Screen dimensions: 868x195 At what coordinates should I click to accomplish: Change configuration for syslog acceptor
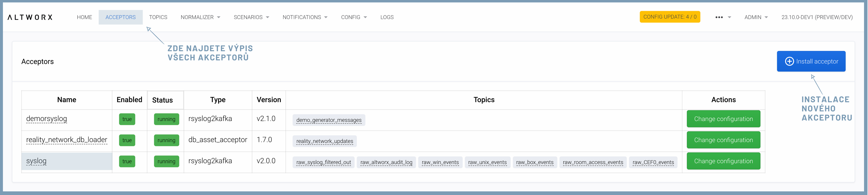723,161
